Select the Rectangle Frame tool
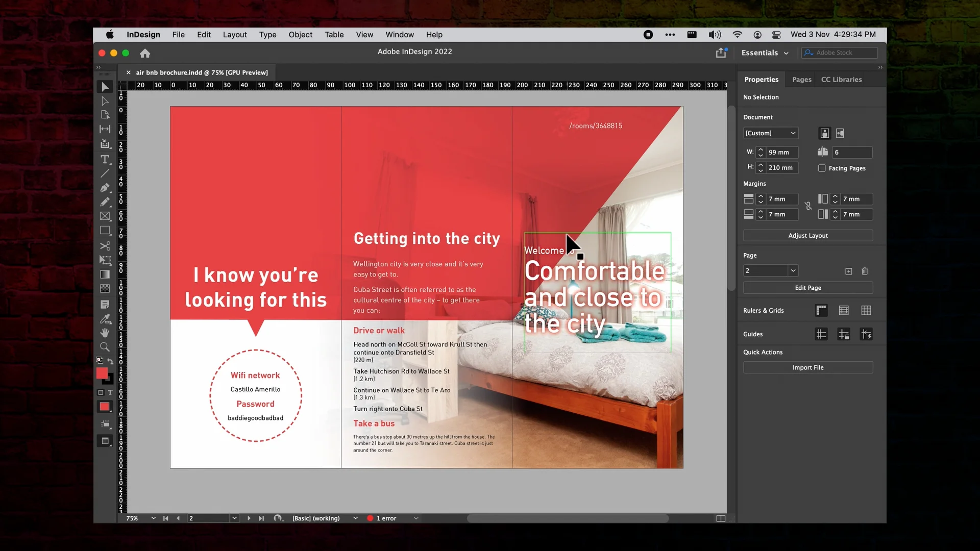 pos(105,216)
